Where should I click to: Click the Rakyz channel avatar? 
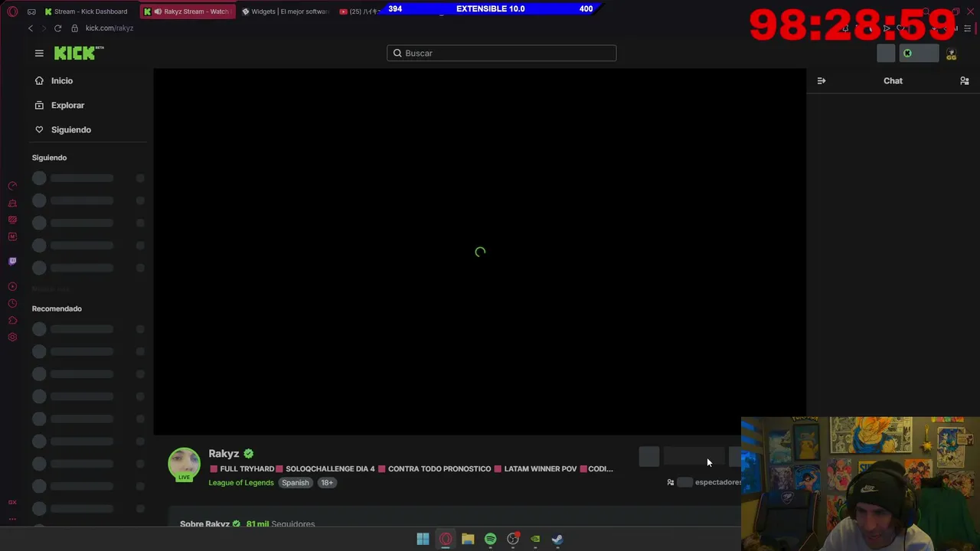point(184,465)
